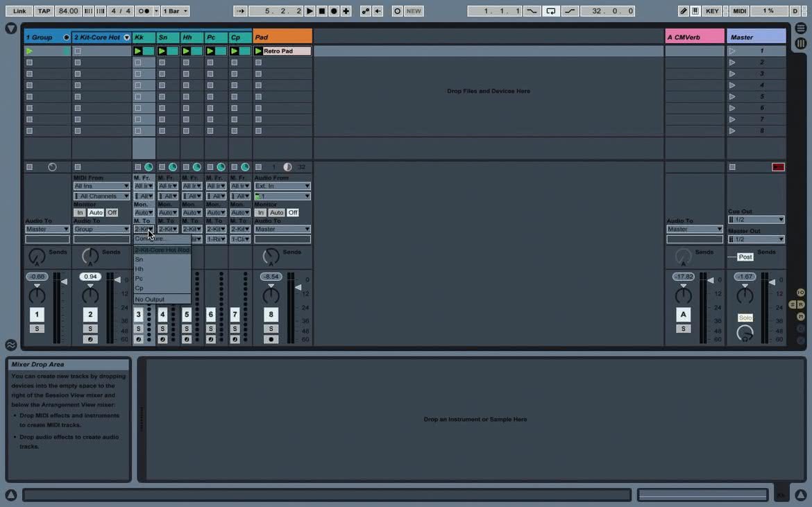Toggle track 8 activator button
The height and width of the screenshot is (507, 812).
(x=271, y=314)
